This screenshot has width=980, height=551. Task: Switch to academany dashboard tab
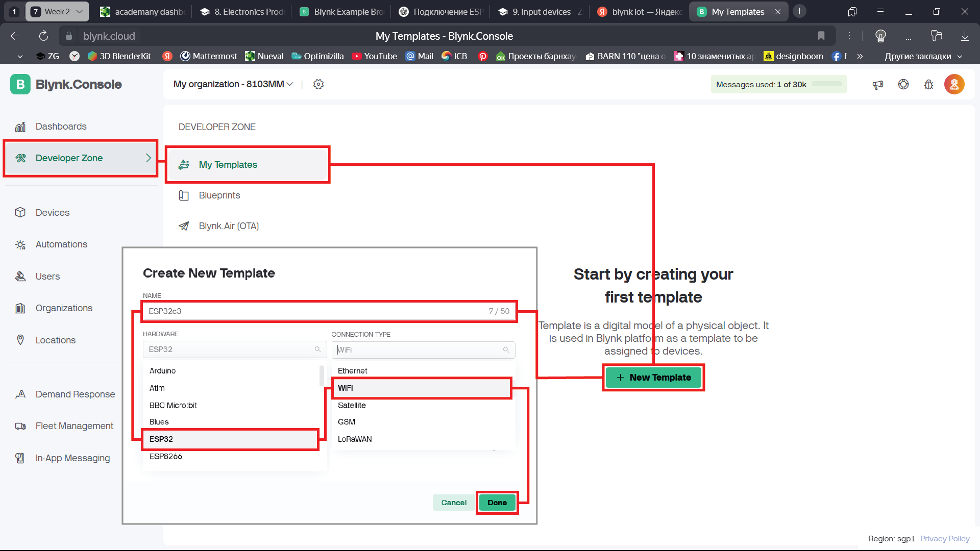[x=142, y=12]
